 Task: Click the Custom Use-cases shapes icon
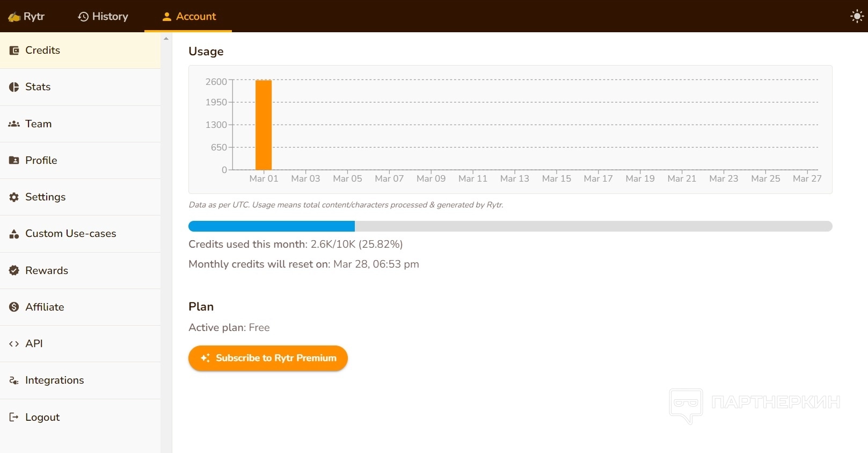pos(14,234)
